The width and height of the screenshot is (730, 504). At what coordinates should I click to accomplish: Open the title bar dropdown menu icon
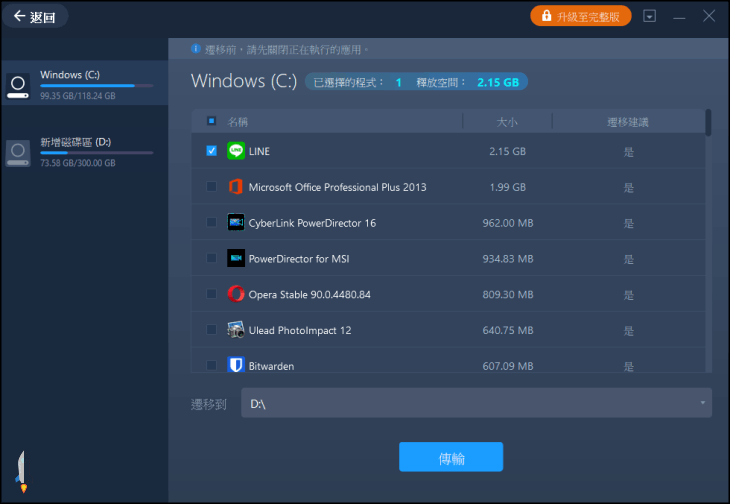tap(649, 16)
